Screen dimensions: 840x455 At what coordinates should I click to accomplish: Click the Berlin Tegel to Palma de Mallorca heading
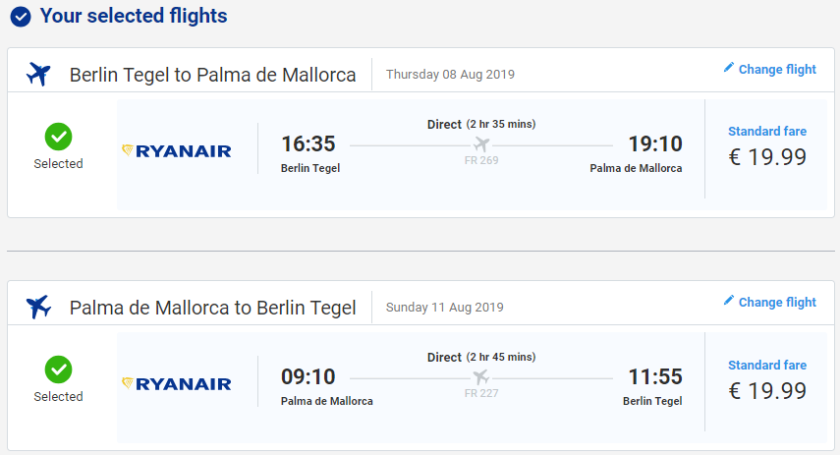(212, 75)
